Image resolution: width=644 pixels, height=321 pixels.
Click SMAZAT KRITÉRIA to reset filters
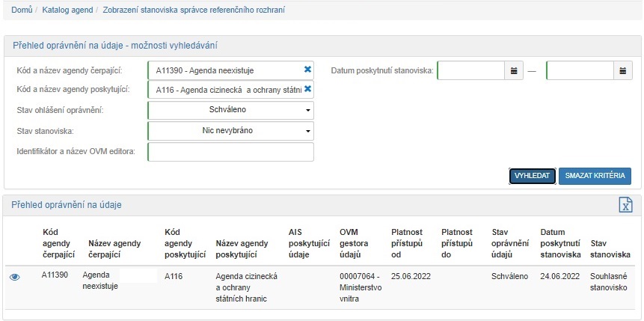[595, 176]
